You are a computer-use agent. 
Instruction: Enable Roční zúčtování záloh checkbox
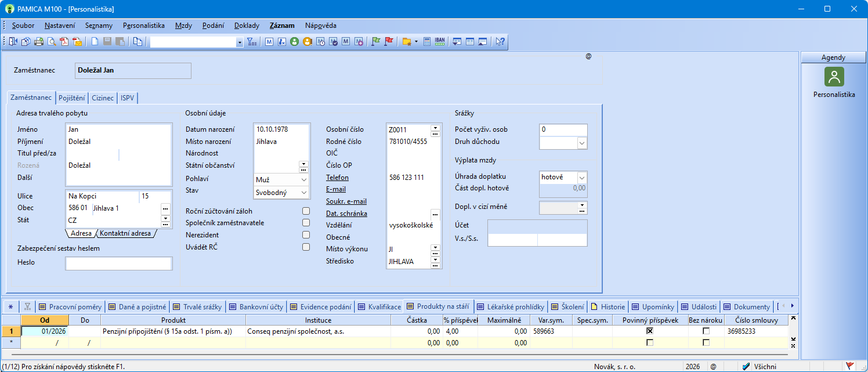click(x=306, y=211)
